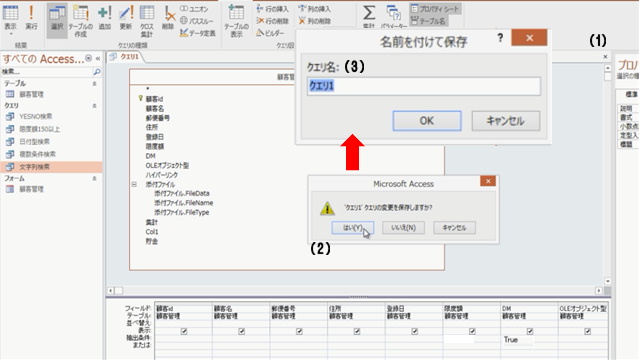Click いいえ(N) in Microsoft Access dialog
The width and height of the screenshot is (640, 360).
[x=403, y=228]
